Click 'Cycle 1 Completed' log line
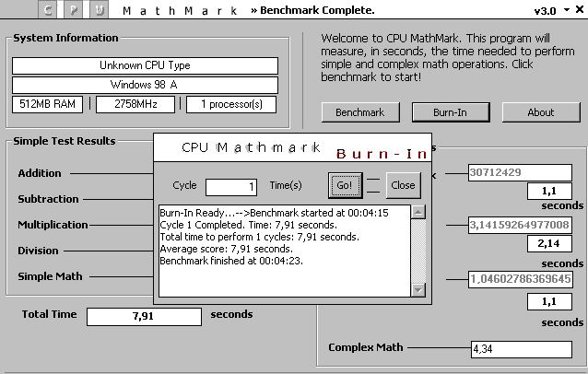Image resolution: width=588 pixels, height=374 pixels. (x=248, y=225)
